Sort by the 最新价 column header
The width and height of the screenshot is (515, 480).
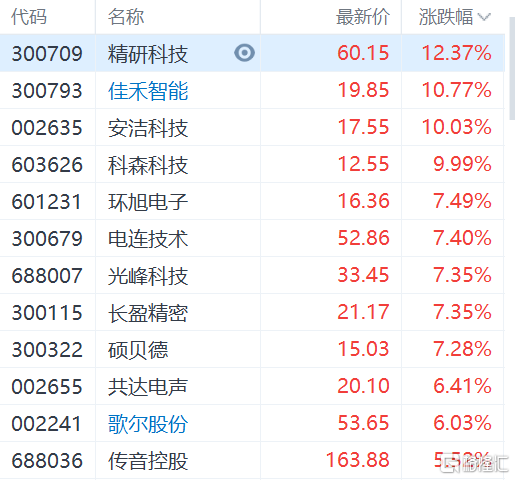[x=363, y=17]
